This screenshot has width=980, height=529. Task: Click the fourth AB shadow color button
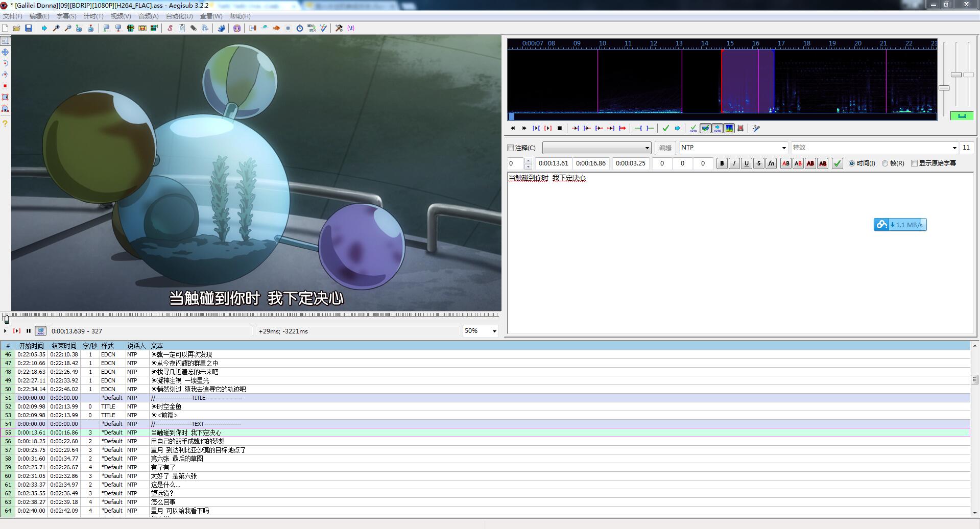[822, 163]
